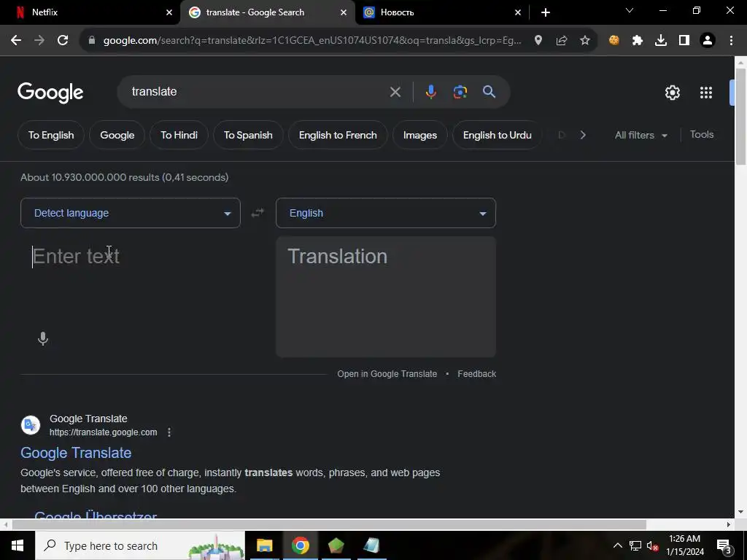This screenshot has width=747, height=560.
Task: Select the To Hindi chip
Action: 179,135
